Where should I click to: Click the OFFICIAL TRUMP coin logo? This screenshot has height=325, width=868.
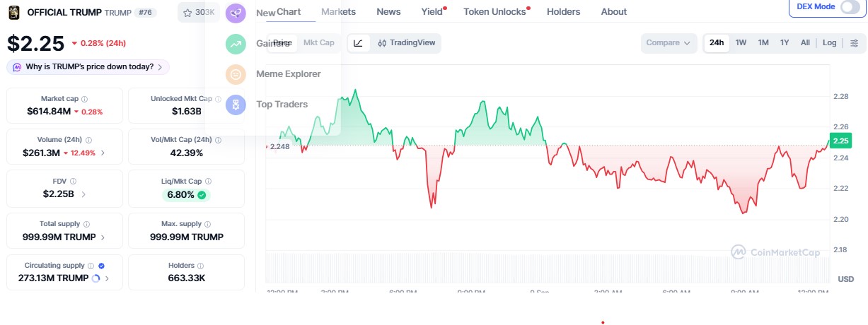coord(13,12)
